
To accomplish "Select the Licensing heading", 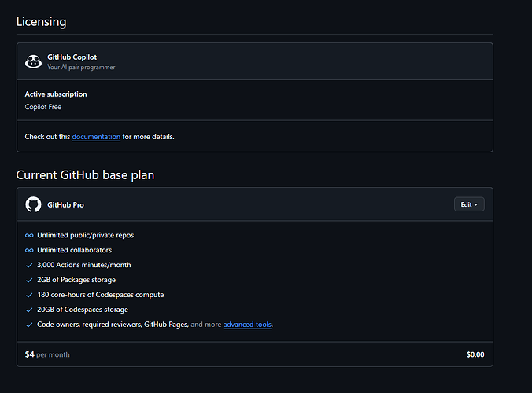I will click(x=42, y=22).
